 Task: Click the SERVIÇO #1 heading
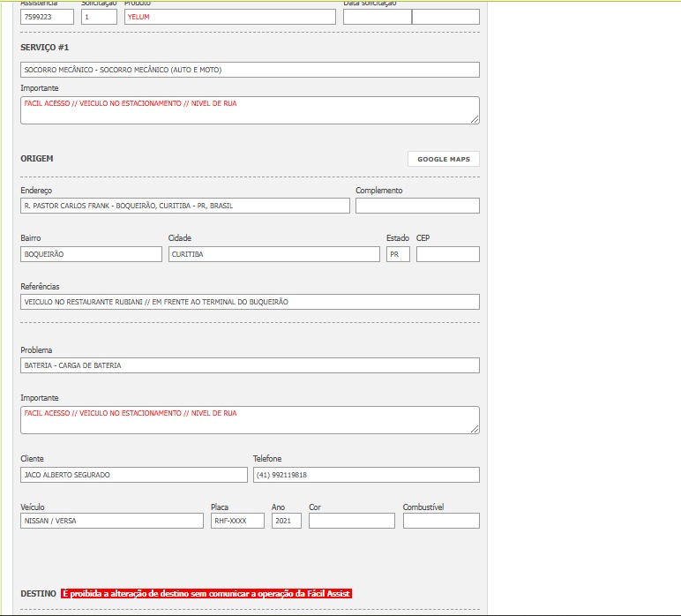[x=45, y=48]
